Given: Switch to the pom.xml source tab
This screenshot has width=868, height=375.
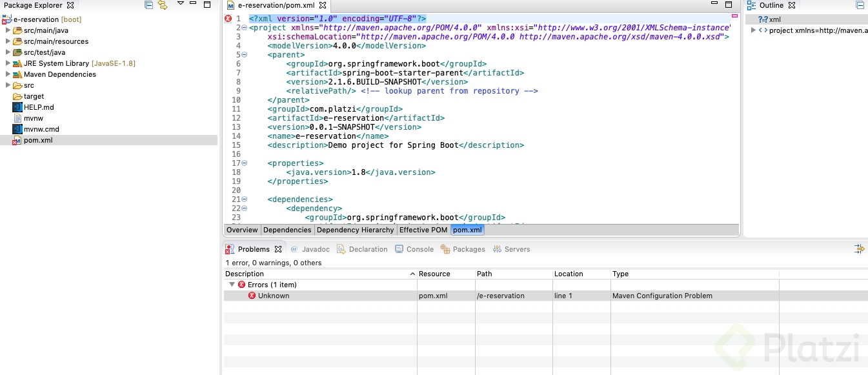Looking at the screenshot, I should coord(467,230).
